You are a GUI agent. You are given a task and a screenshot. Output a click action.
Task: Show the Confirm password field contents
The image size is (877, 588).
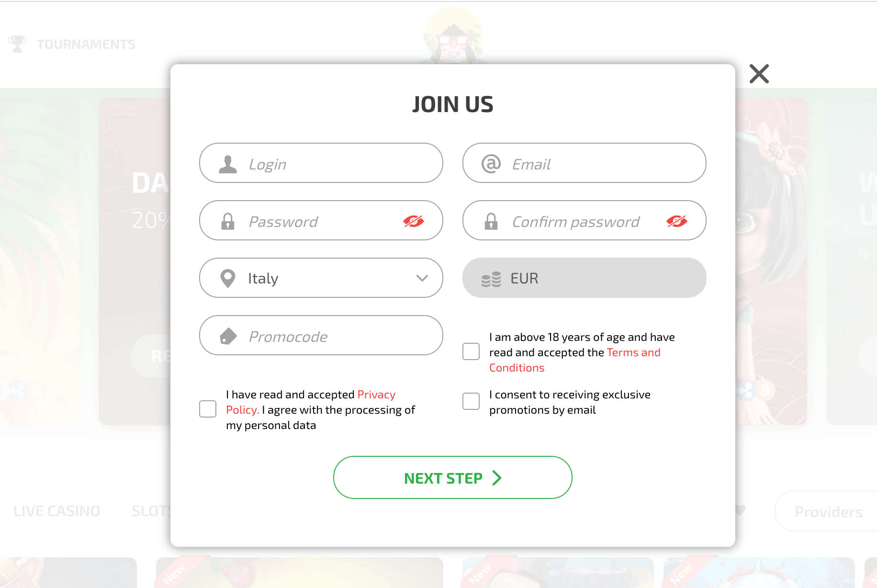(x=676, y=221)
